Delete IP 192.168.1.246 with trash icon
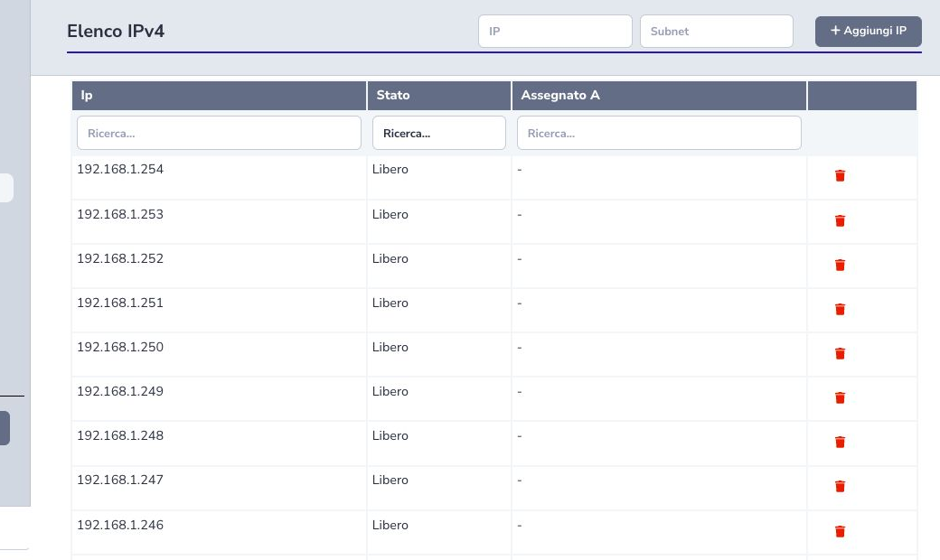 (840, 531)
